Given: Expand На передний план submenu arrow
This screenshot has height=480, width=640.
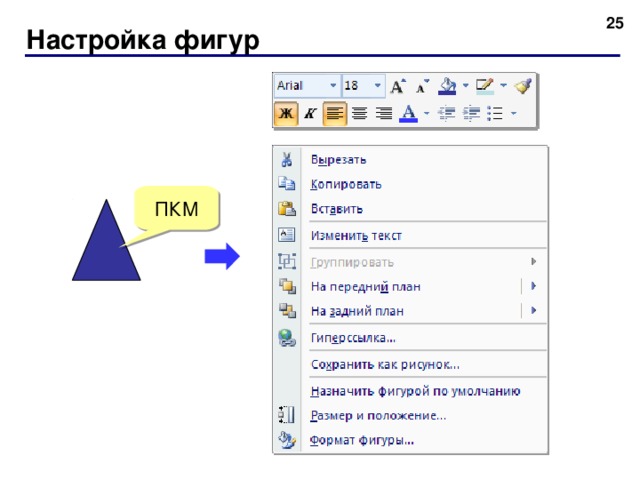Looking at the screenshot, I should pos(533,286).
